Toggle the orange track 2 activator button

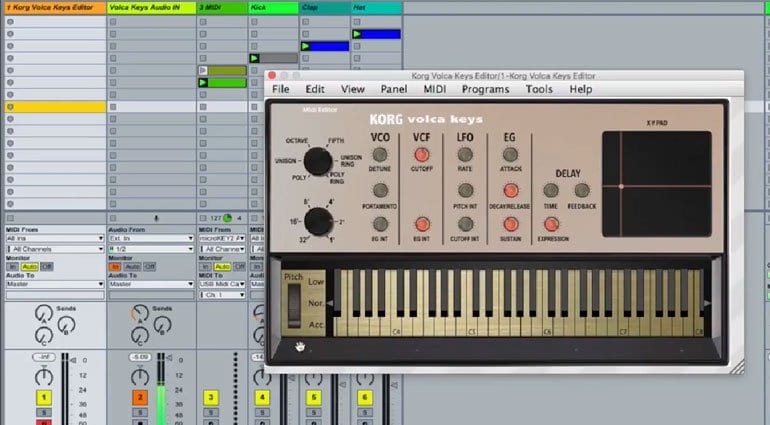(140, 397)
